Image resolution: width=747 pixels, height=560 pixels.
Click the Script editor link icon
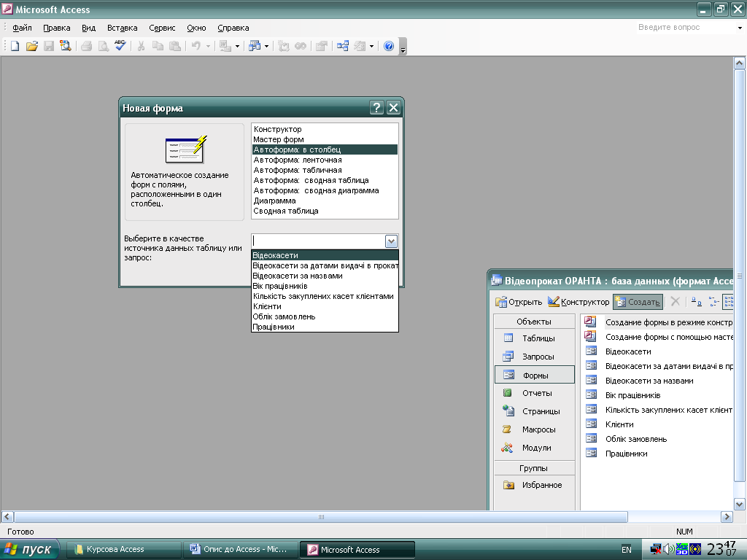coord(301,46)
